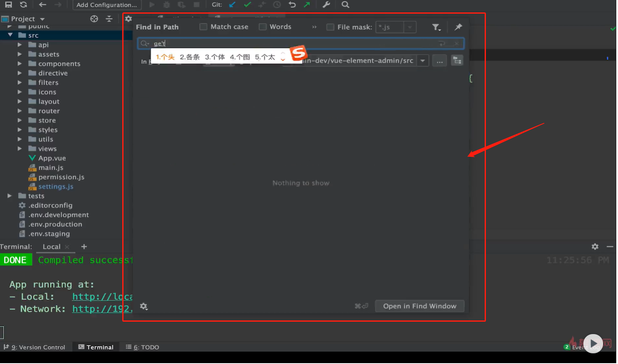Open the gear options icon beside Project panel

coord(128,19)
